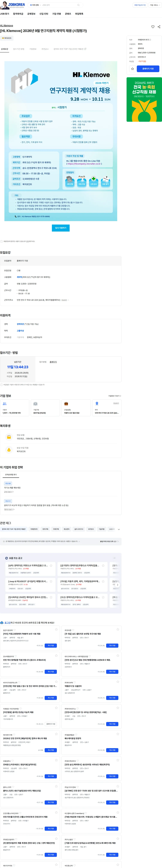The width and height of the screenshot is (162, 868).
Task: Select the 전직상·면접 후기 tab
Action: (x=11, y=474)
